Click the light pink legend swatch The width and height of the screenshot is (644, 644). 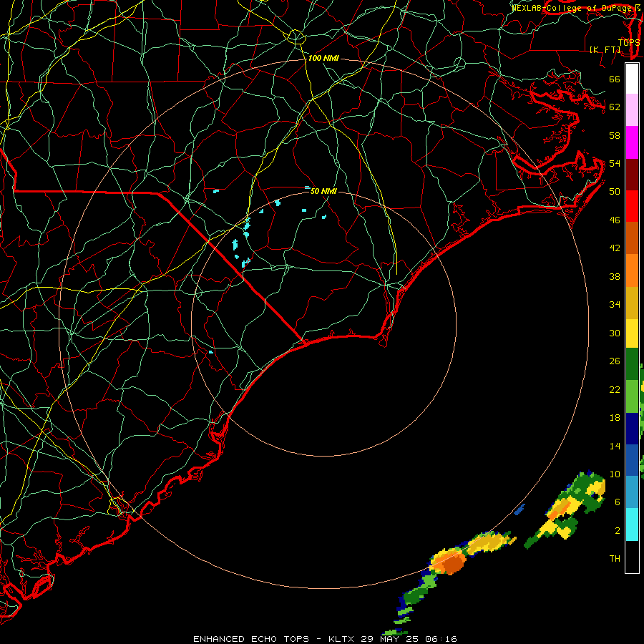coord(632,109)
